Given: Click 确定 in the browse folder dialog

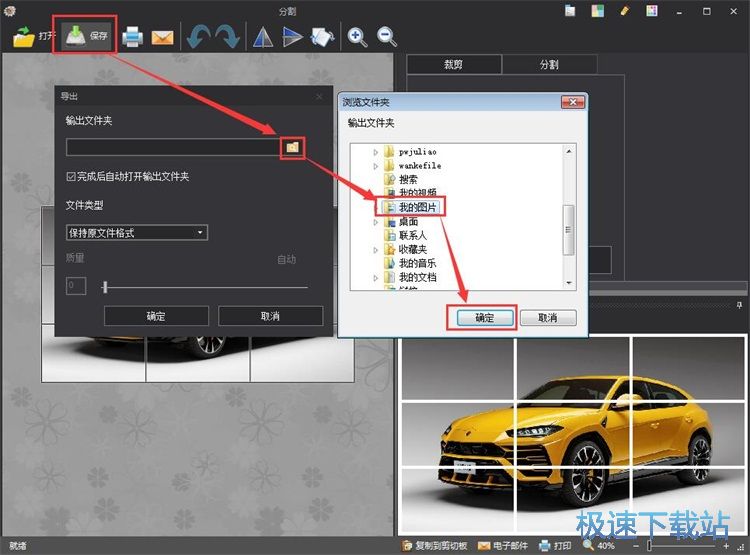Looking at the screenshot, I should pos(484,318).
